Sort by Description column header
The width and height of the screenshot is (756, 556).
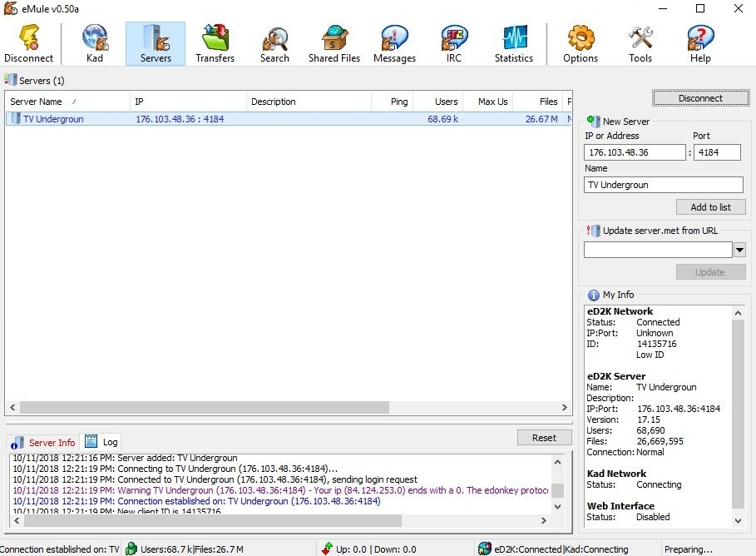pos(309,102)
